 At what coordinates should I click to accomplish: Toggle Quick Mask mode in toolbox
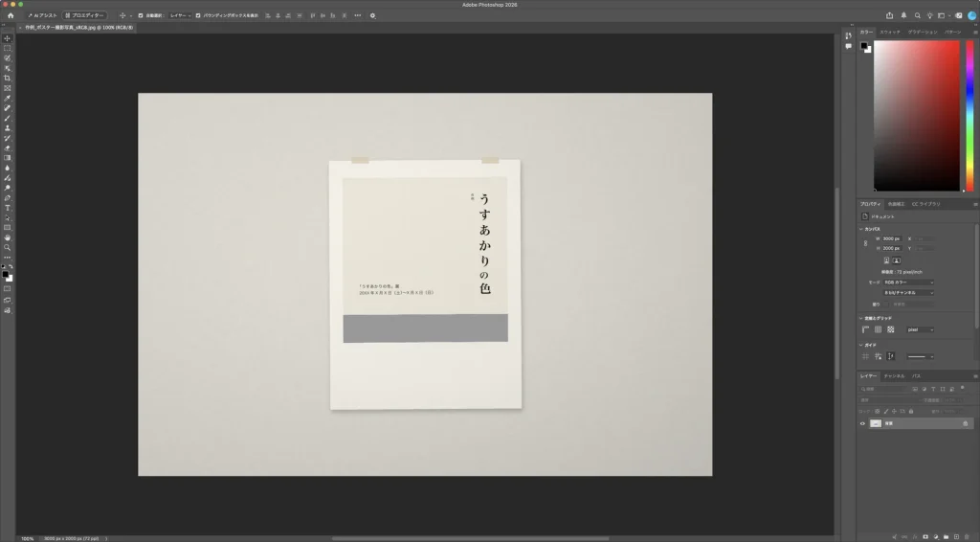[8, 289]
